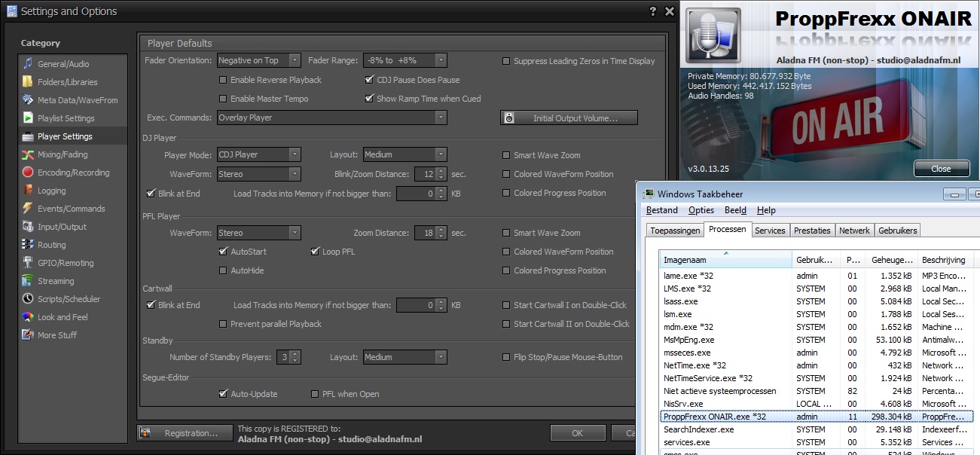Toggle Segue-Editor Auto-Update
Image resolution: width=980 pixels, height=455 pixels.
click(x=223, y=394)
